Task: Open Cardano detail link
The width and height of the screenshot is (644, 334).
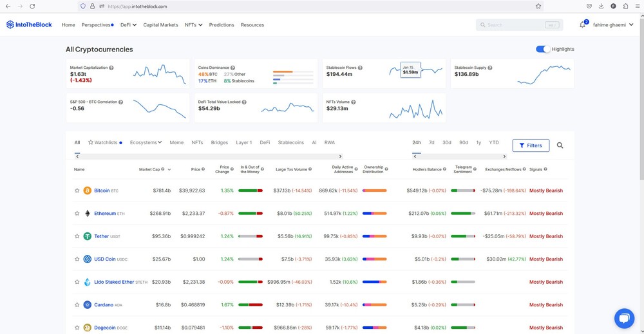Action: point(104,305)
